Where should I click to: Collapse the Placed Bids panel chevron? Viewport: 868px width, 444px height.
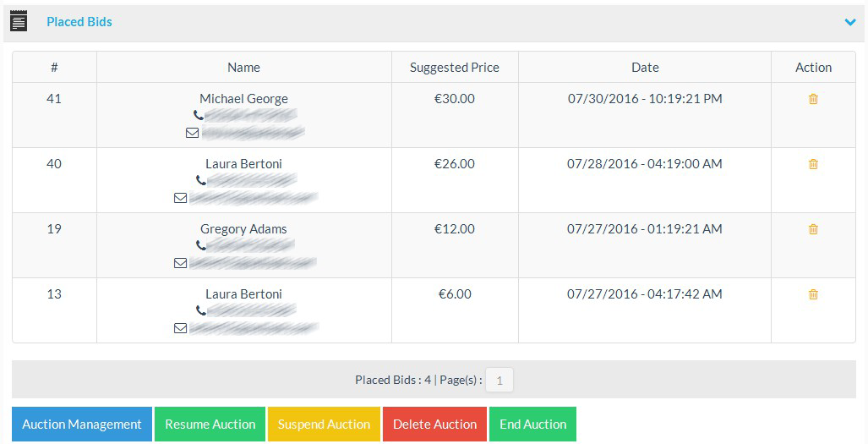[850, 22]
